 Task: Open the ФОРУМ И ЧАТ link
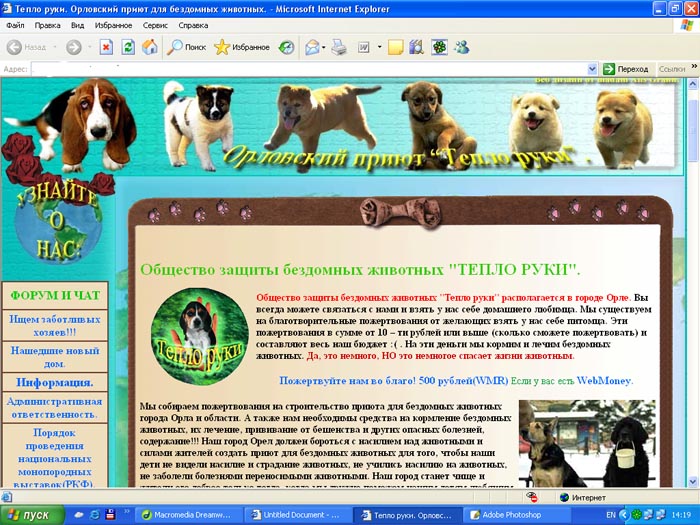coord(55,296)
